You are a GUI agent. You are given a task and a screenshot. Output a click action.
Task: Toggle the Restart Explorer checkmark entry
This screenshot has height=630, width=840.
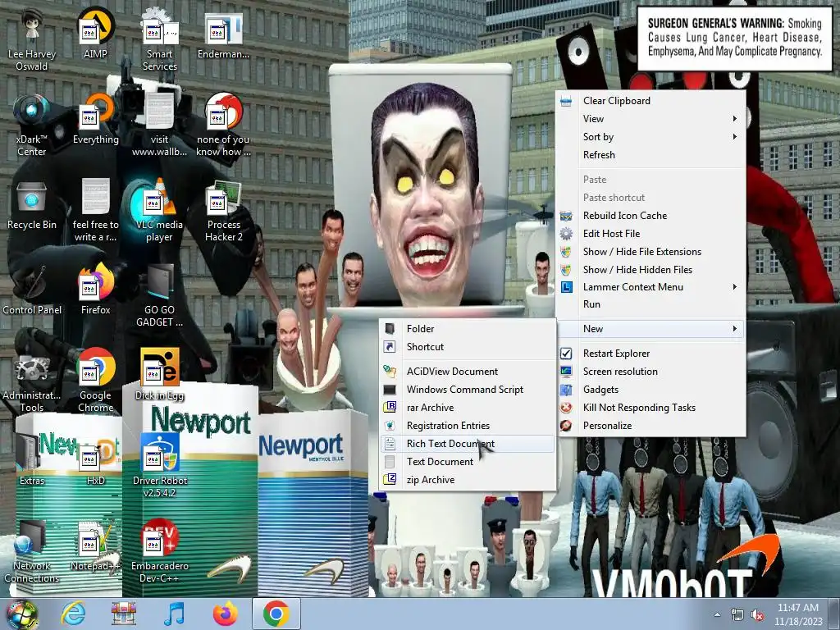(x=651, y=354)
